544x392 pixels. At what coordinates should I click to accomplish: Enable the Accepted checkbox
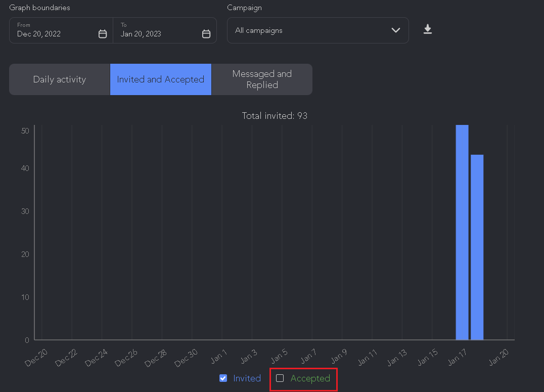[280, 378]
